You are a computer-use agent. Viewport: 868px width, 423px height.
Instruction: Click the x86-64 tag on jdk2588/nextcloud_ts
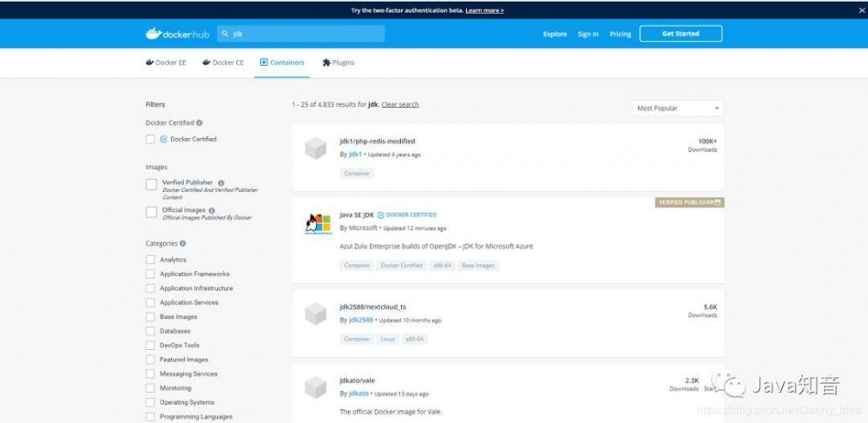tap(415, 339)
